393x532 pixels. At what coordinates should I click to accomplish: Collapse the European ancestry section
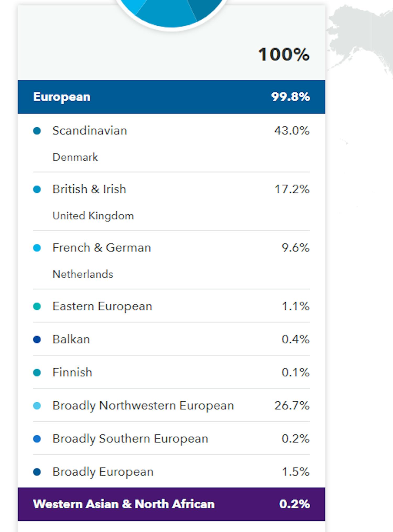170,97
